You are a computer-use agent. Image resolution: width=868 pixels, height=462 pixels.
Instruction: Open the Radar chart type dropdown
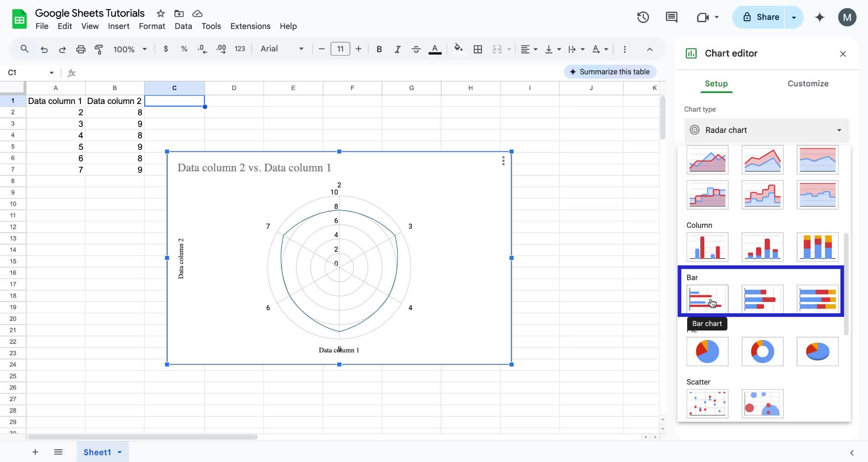tap(766, 130)
